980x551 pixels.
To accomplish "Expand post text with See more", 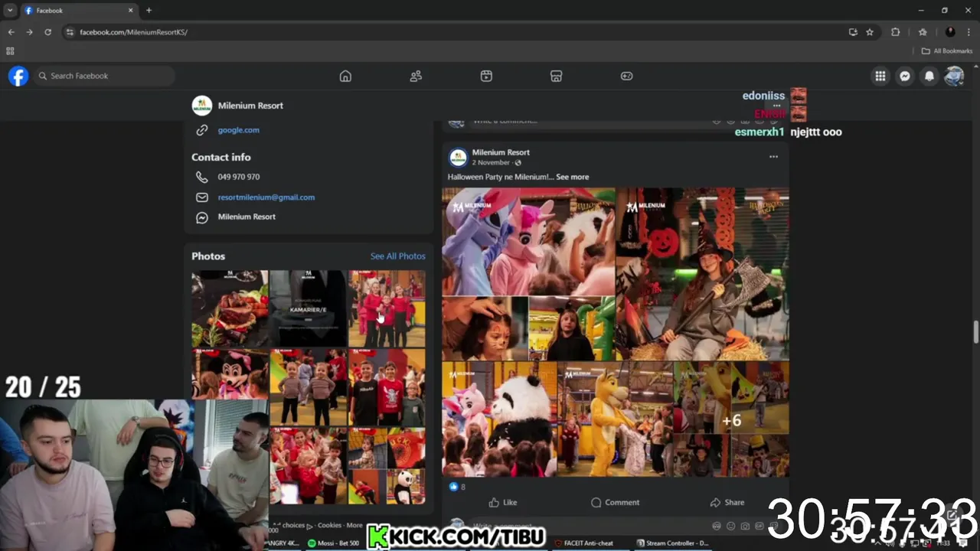I will click(572, 177).
